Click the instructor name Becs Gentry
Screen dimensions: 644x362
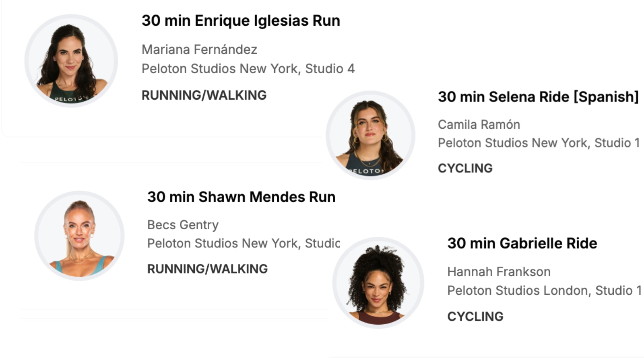183,225
